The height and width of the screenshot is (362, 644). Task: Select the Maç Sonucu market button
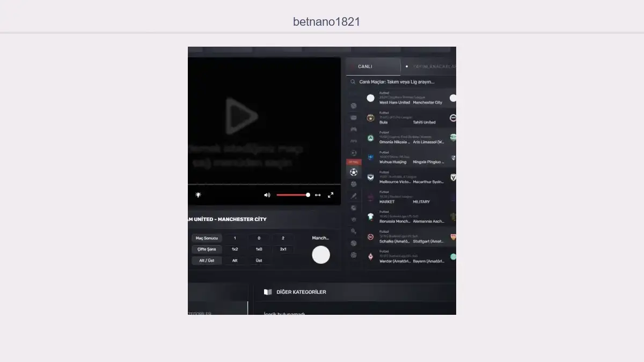pos(207,238)
